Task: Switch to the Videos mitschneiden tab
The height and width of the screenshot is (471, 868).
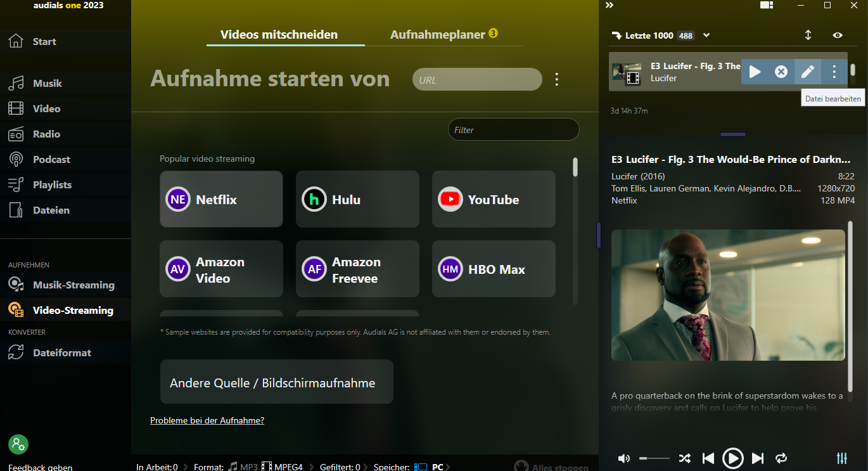Action: (279, 34)
